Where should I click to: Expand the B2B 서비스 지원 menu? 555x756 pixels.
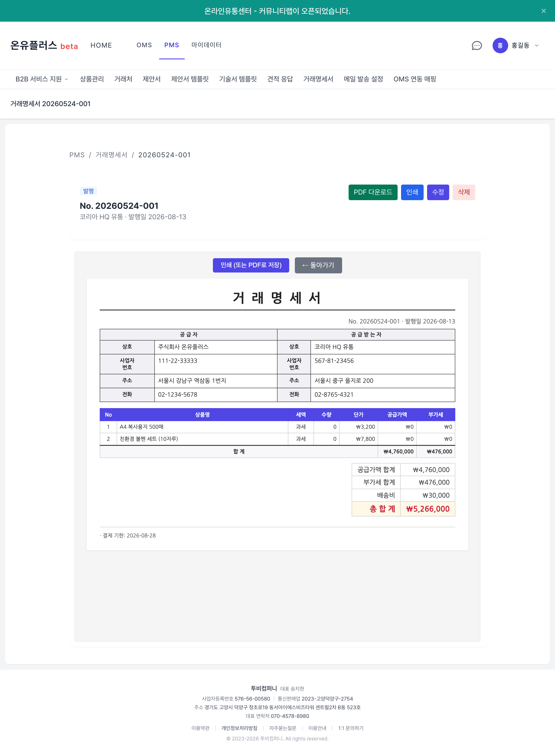tap(42, 79)
